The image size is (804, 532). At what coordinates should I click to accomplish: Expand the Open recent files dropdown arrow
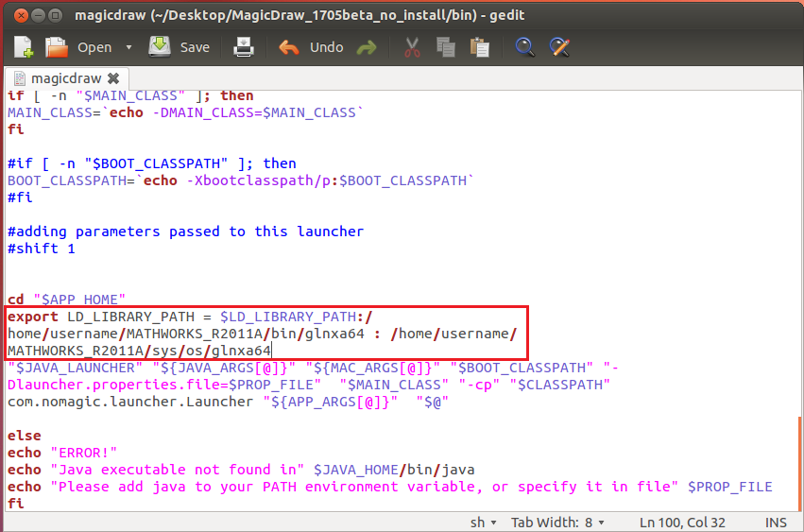click(x=128, y=47)
